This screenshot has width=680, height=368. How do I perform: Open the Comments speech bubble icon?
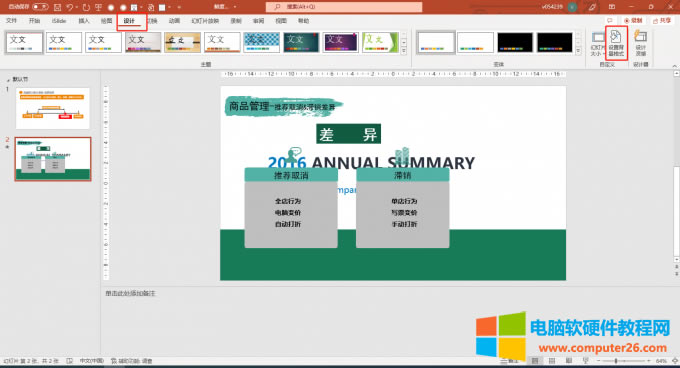tap(610, 21)
